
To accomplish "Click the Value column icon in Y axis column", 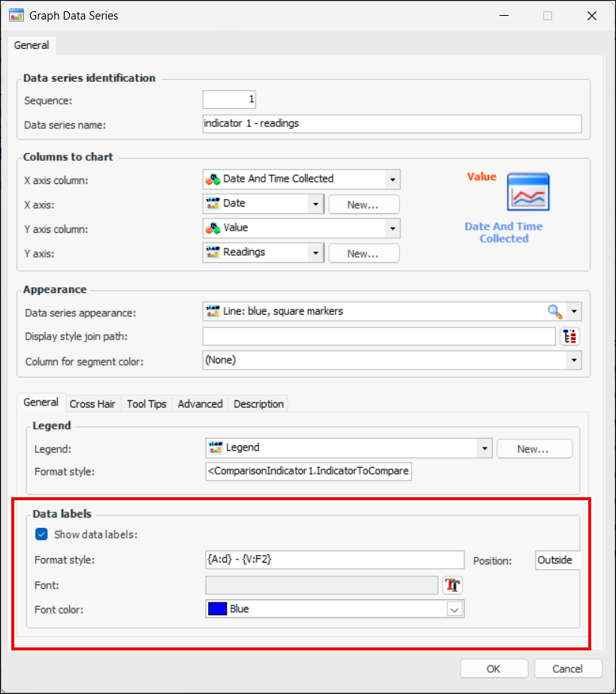I will coord(213,228).
